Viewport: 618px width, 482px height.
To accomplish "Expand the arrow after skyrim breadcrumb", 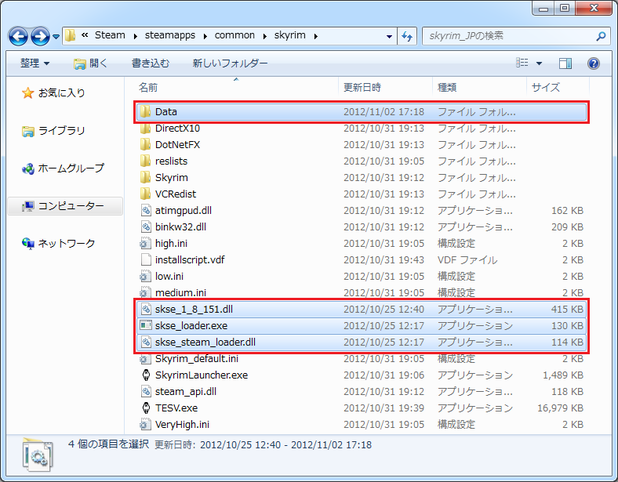I will coord(316,36).
